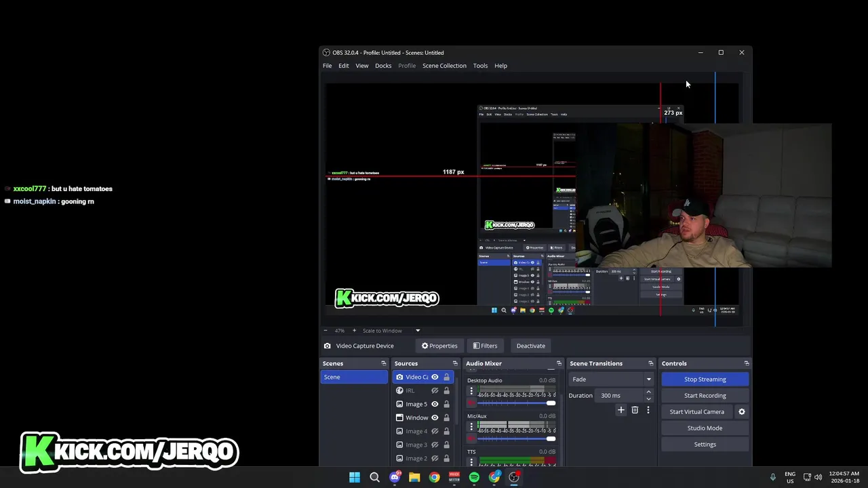
Task: Add a scene transition with plus icon
Action: pos(620,410)
